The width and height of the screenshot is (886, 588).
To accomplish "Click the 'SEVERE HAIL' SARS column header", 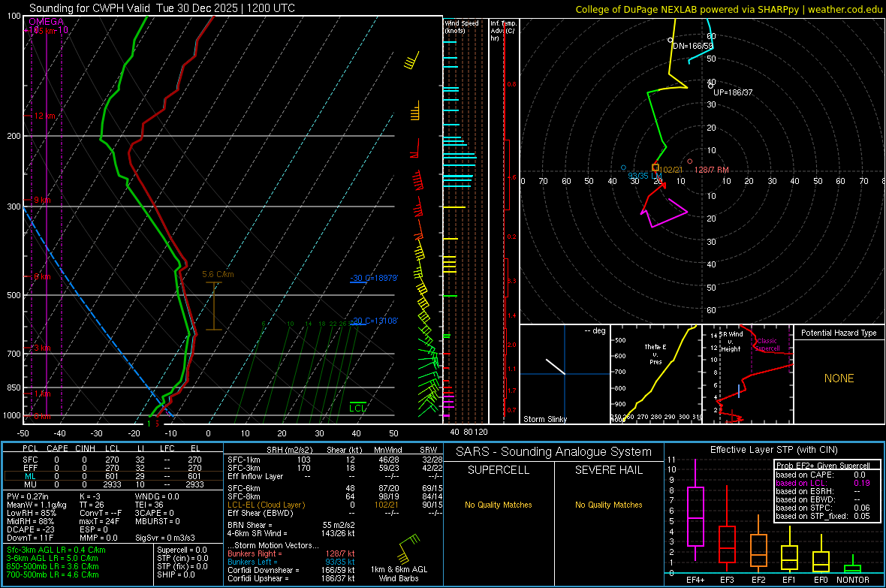I will coord(608,470).
